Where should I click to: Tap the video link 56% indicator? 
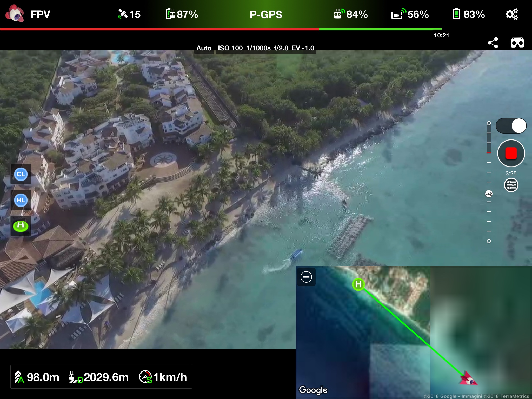pyautogui.click(x=410, y=14)
